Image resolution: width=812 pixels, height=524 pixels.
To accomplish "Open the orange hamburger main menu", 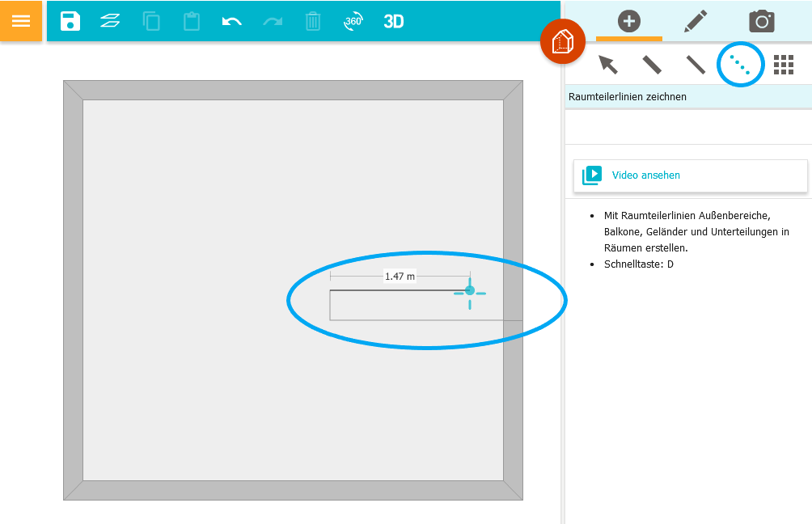I will [21, 21].
